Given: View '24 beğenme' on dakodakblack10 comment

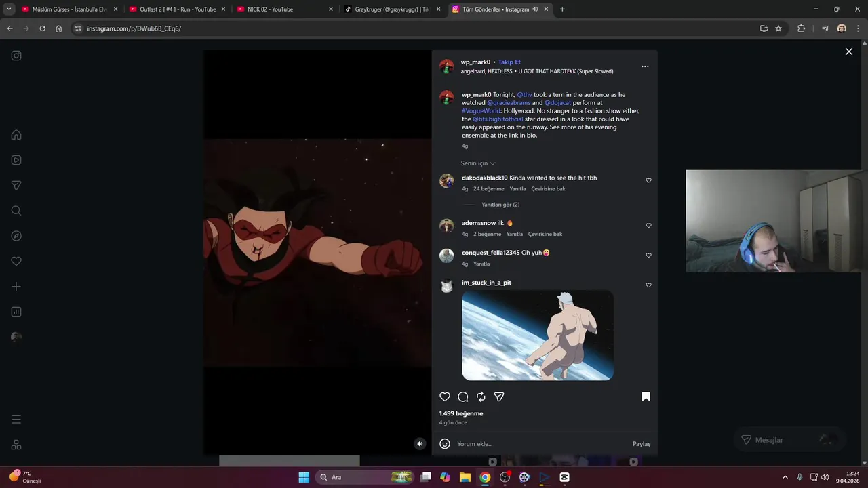Looking at the screenshot, I should pos(489,189).
